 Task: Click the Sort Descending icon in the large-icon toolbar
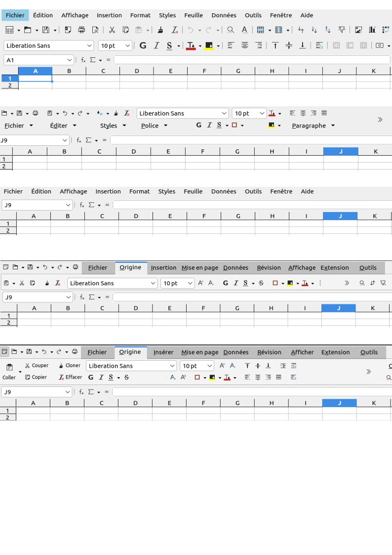tap(328, 30)
